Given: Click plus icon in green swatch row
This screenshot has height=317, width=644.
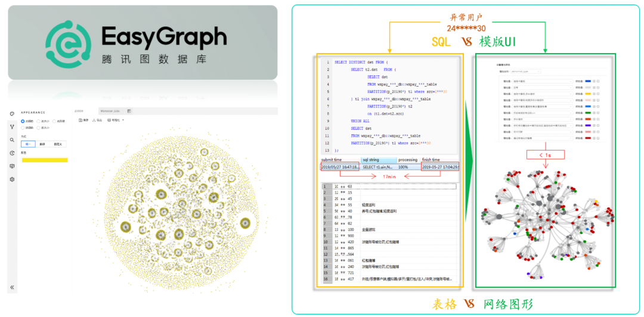Looking at the screenshot, I should coord(594,113).
